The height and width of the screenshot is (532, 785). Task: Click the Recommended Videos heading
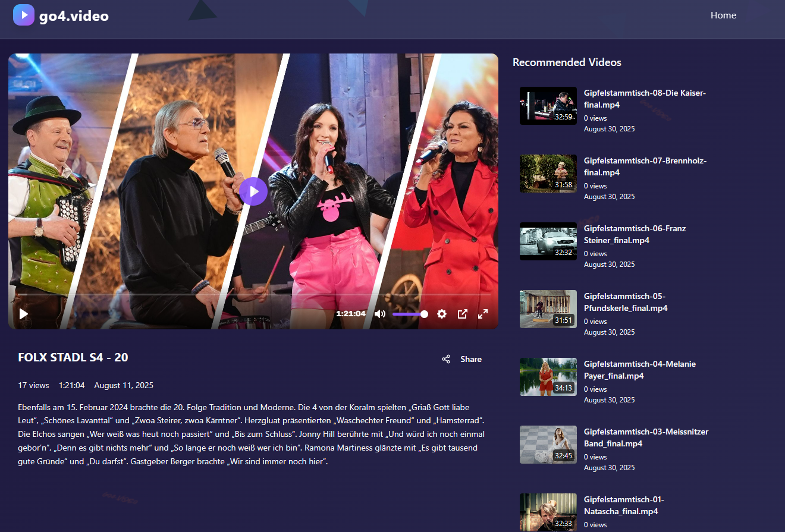click(567, 62)
